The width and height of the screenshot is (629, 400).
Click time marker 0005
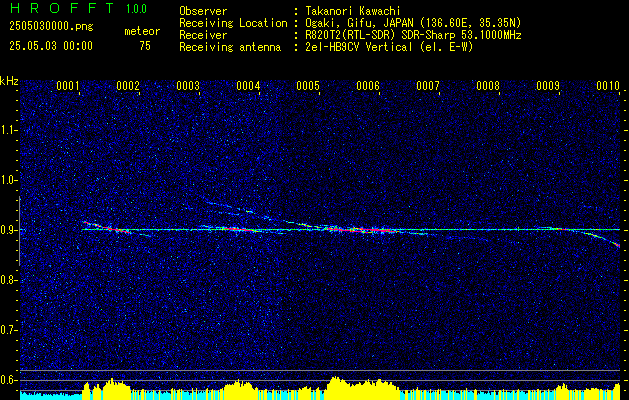[308, 86]
